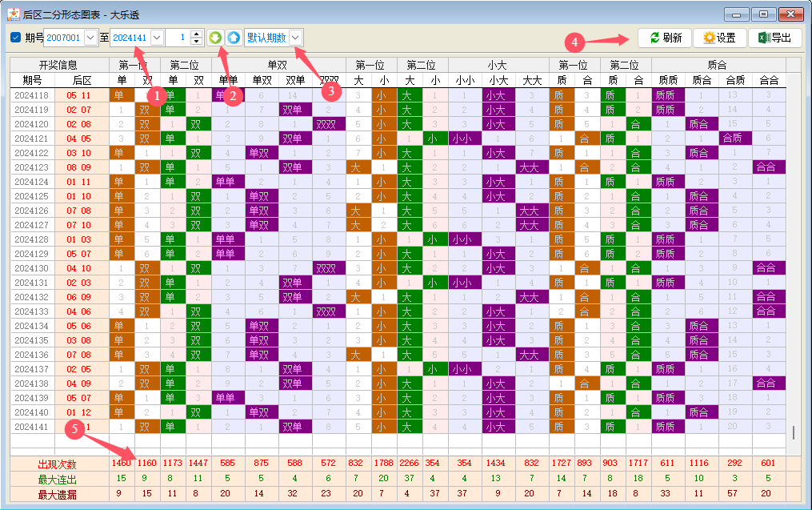Click the 1788 occurrence count value
812x510 pixels.
pyautogui.click(x=384, y=464)
